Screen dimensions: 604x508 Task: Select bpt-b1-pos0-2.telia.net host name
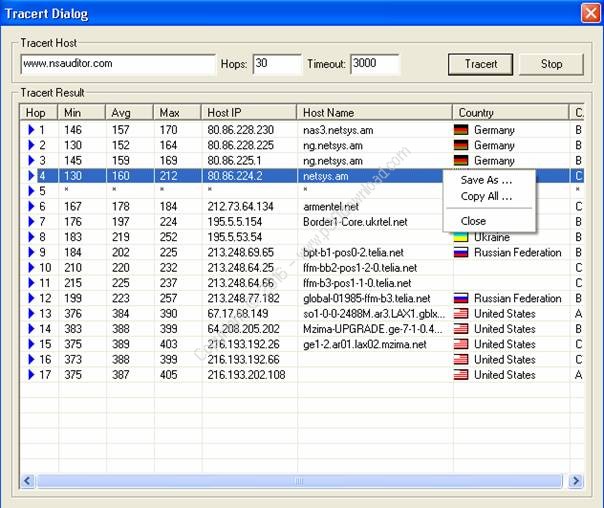[x=353, y=252]
